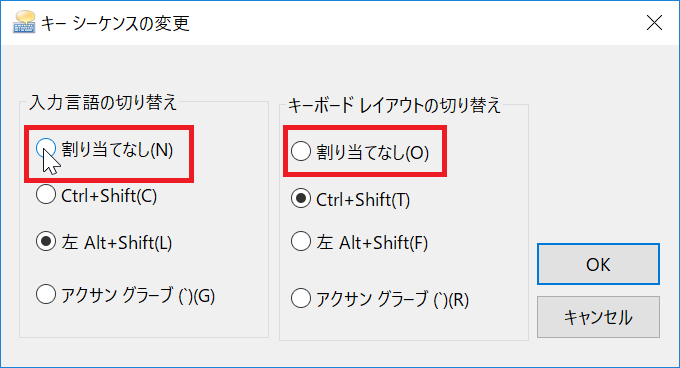Select 割り当てなし(O) for keyboard layout

[301, 152]
